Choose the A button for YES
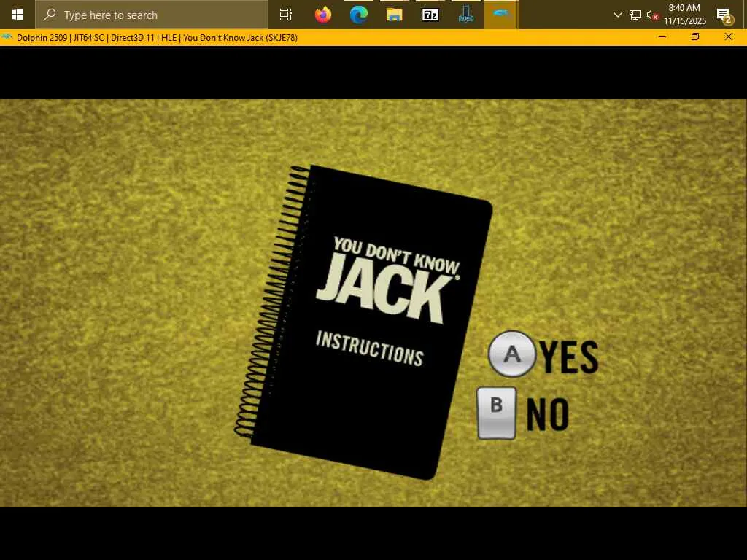 click(511, 354)
